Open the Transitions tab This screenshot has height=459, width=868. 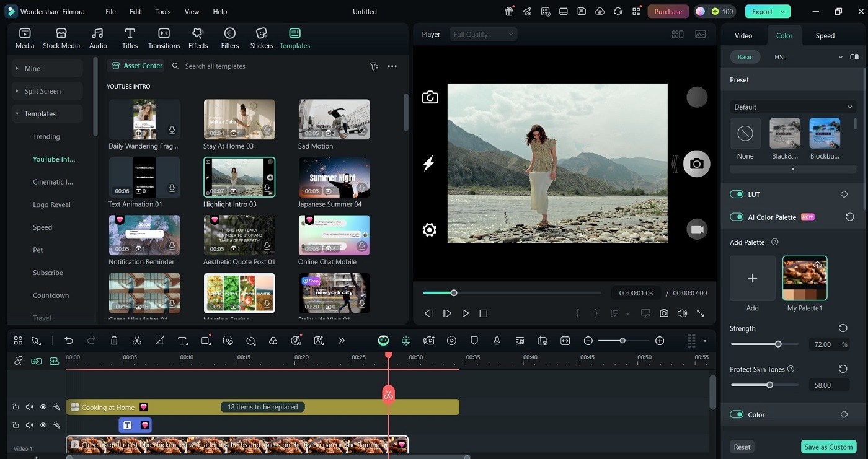164,38
